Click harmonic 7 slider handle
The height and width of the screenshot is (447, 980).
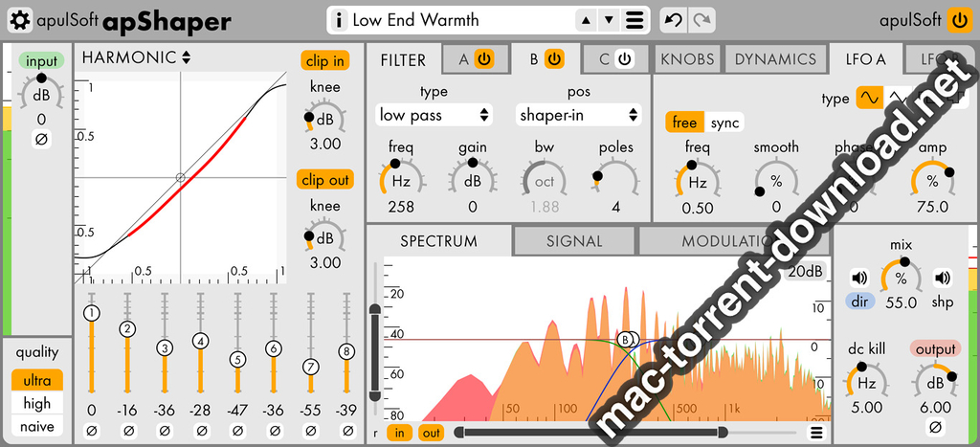(x=310, y=367)
